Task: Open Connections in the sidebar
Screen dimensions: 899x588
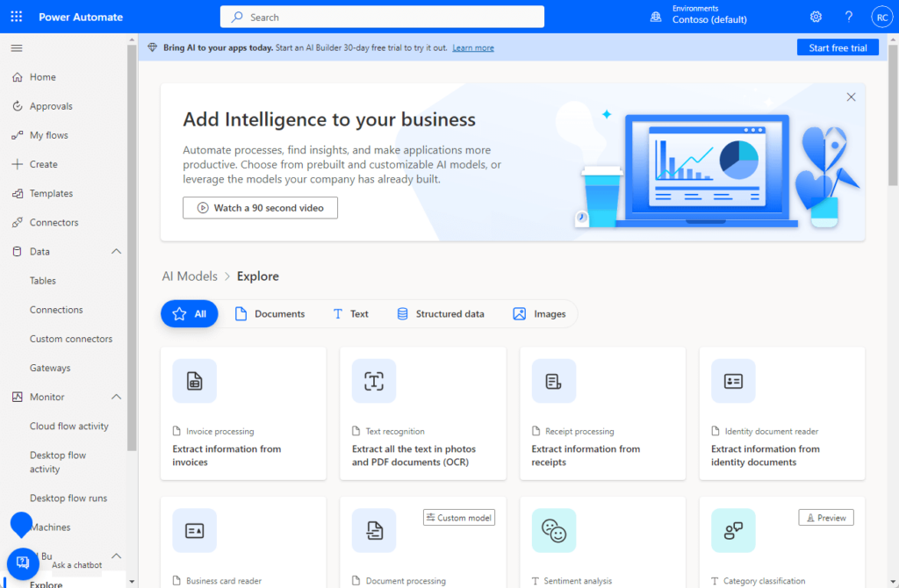Action: coord(56,310)
